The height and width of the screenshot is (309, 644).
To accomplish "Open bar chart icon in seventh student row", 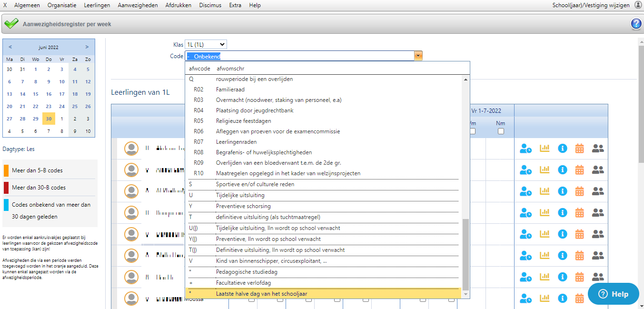I will coord(544,277).
